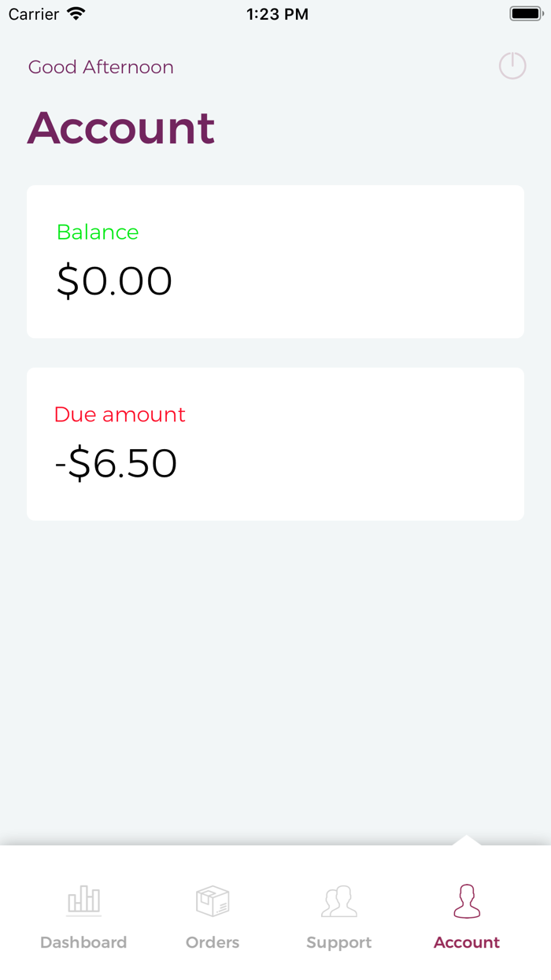Tap the Account person icon
The width and height of the screenshot is (551, 980).
click(467, 901)
